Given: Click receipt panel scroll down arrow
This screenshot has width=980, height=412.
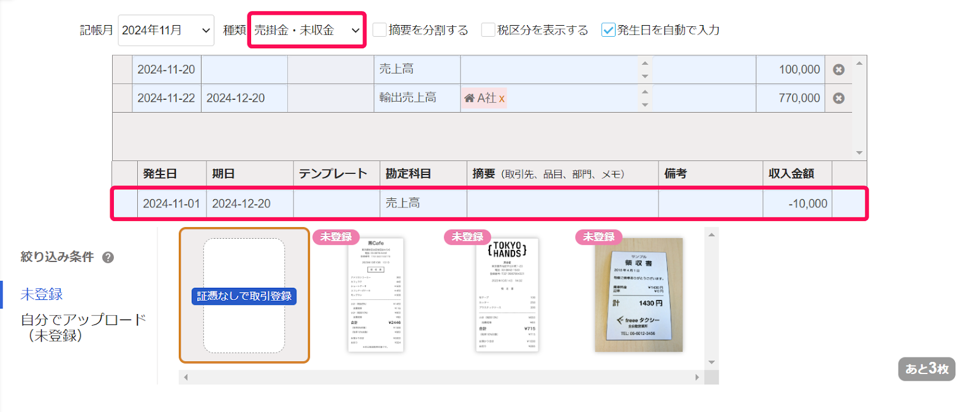Looking at the screenshot, I should pos(712,362).
